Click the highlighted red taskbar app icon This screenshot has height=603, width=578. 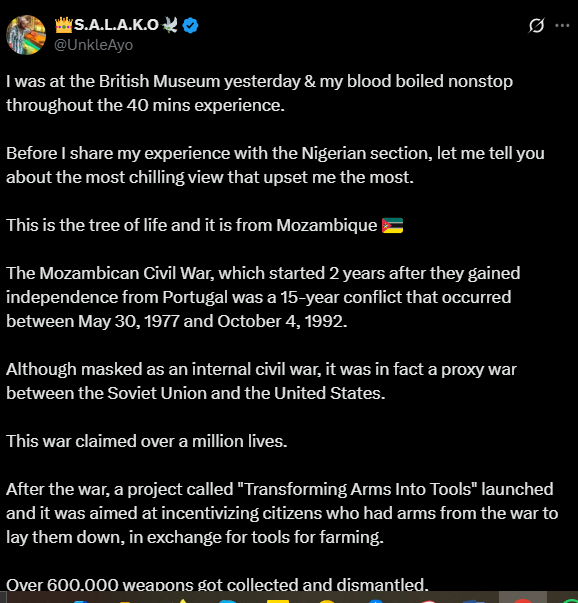point(523,598)
